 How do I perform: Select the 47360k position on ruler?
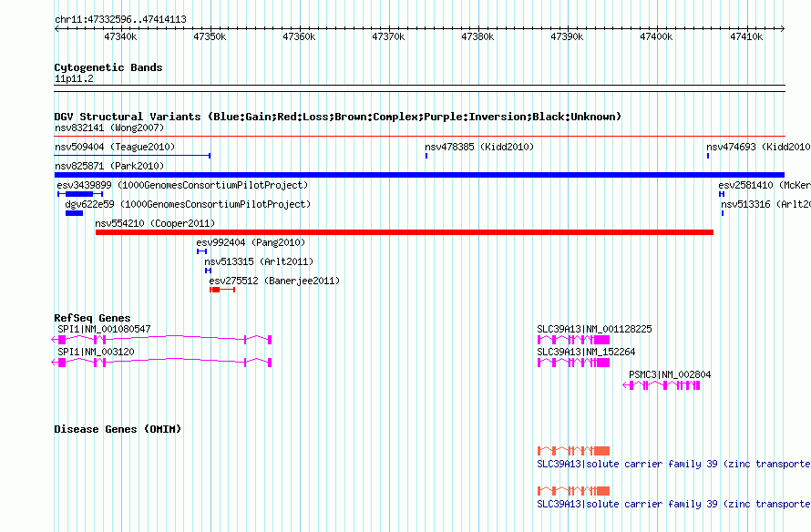pos(299,36)
